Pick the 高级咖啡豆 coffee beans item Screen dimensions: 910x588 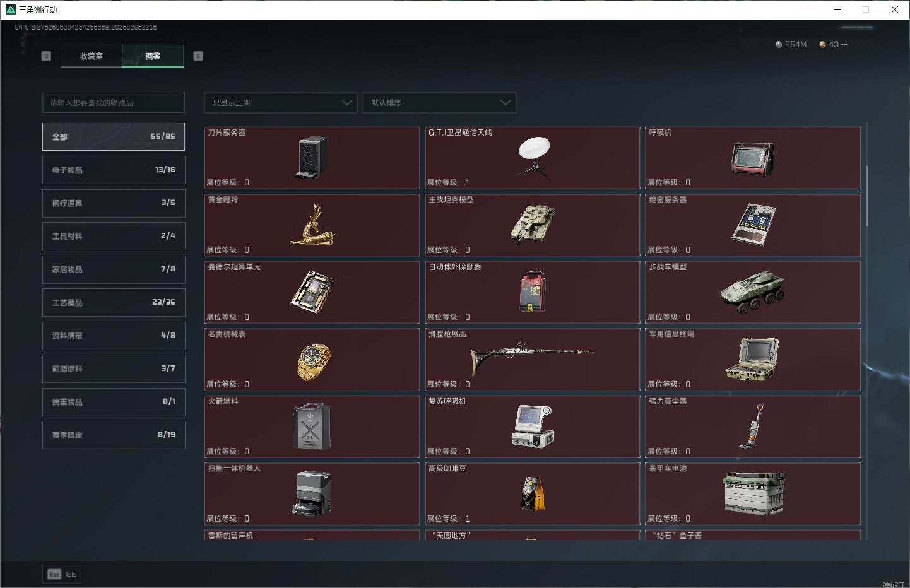point(533,494)
